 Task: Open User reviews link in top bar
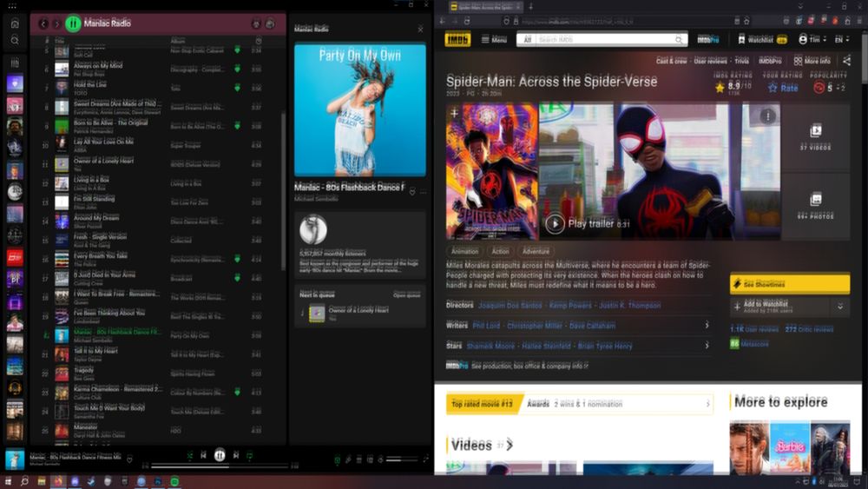pos(710,61)
